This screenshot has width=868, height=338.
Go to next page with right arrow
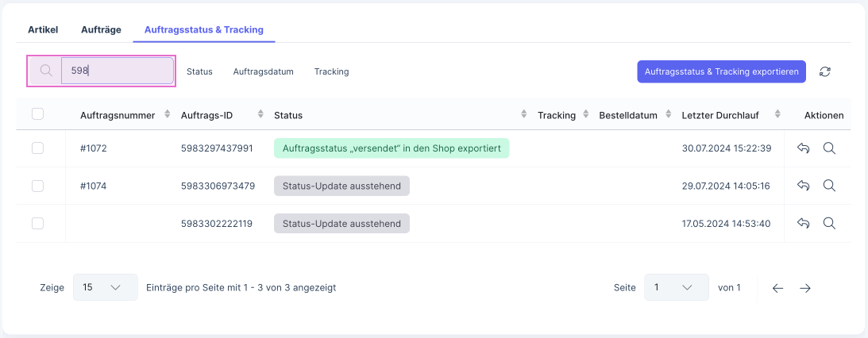(x=805, y=288)
